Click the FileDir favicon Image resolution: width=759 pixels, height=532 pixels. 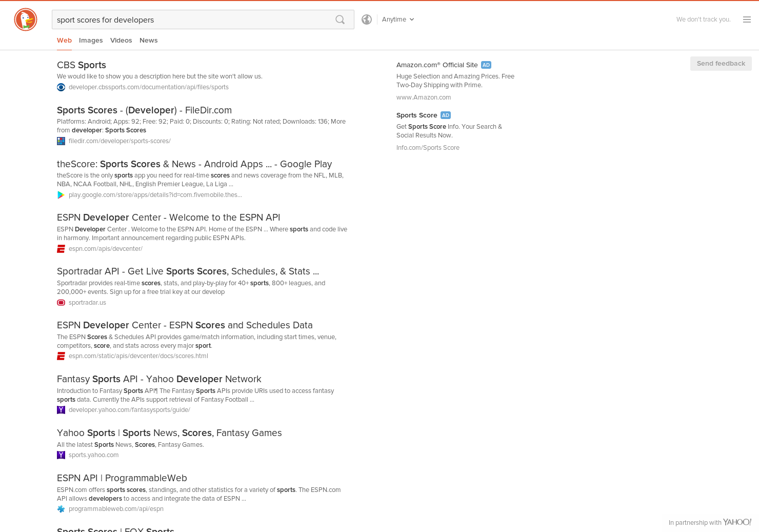tap(61, 141)
